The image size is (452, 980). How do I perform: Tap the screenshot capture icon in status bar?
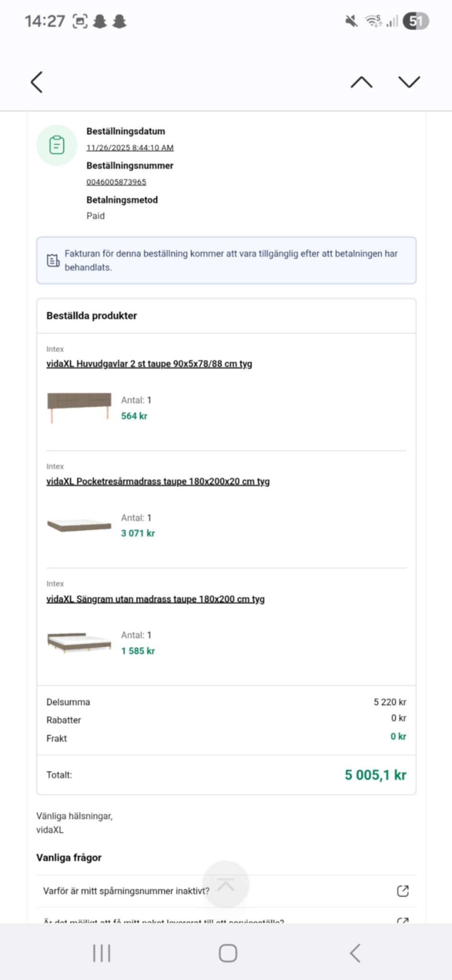tap(80, 21)
